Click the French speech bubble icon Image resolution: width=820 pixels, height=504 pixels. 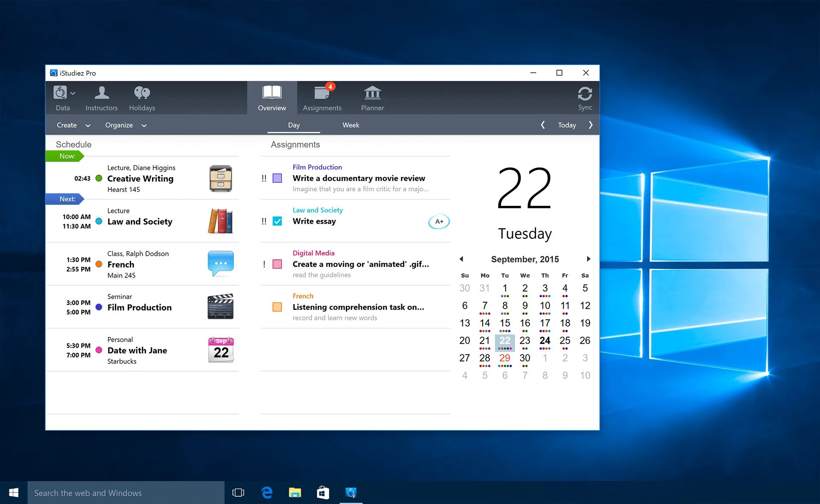221,263
